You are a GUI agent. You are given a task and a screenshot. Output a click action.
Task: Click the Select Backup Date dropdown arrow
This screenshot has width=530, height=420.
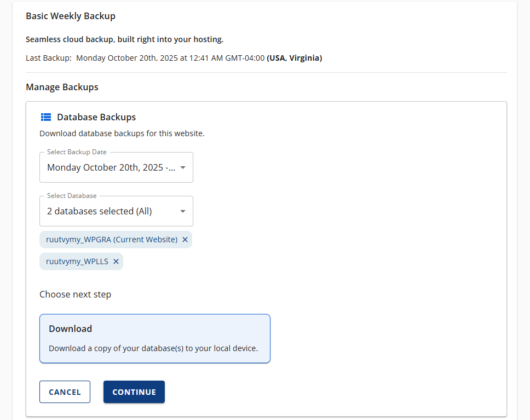pos(183,167)
